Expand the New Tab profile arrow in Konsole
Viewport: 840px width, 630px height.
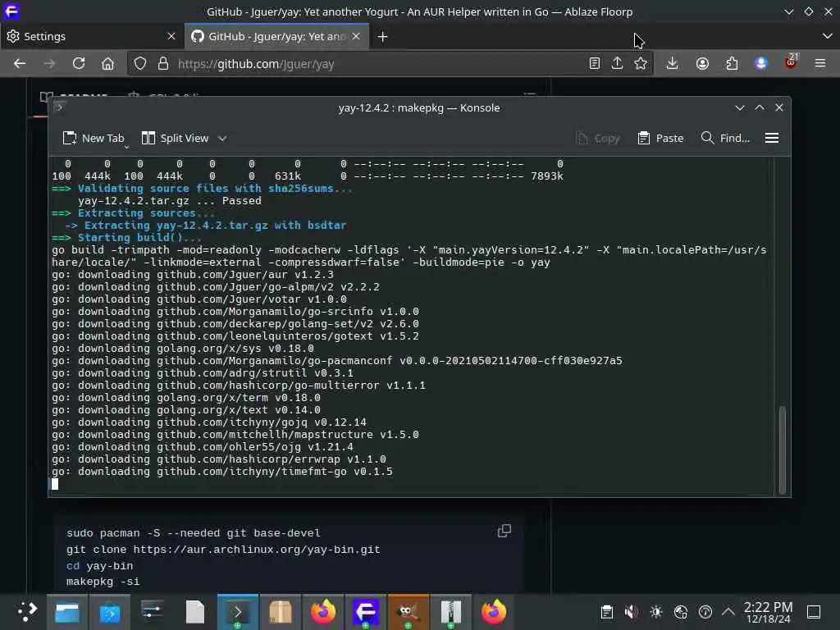tap(127, 147)
